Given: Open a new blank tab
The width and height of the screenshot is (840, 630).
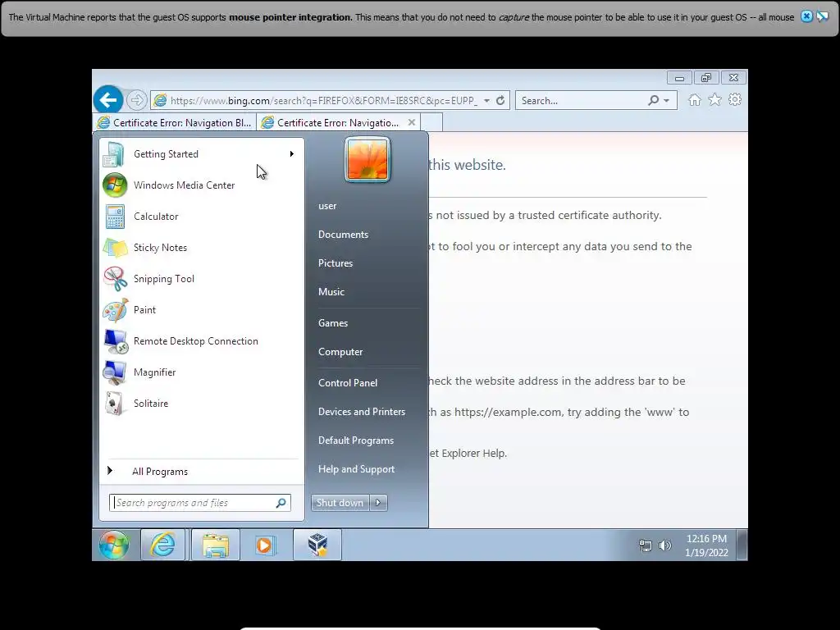Looking at the screenshot, I should (431, 123).
